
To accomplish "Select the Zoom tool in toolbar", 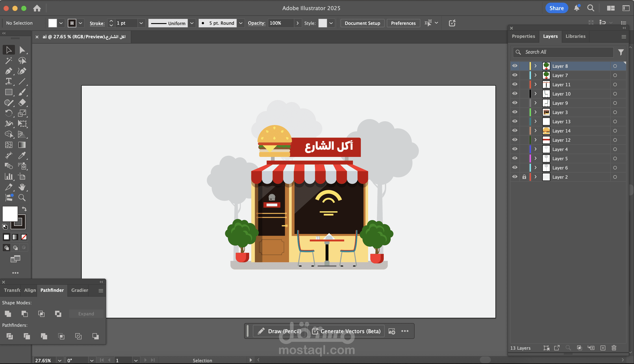I will point(22,198).
